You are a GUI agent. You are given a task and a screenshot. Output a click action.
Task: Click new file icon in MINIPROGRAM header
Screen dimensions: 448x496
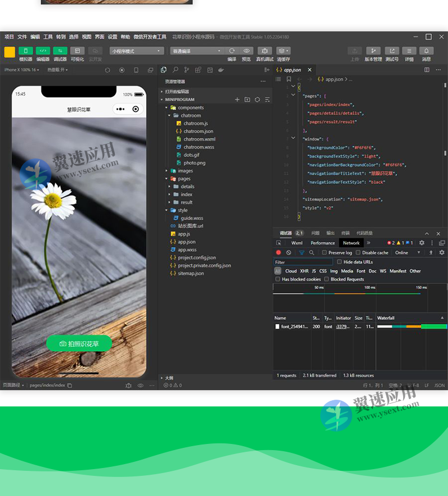click(237, 100)
